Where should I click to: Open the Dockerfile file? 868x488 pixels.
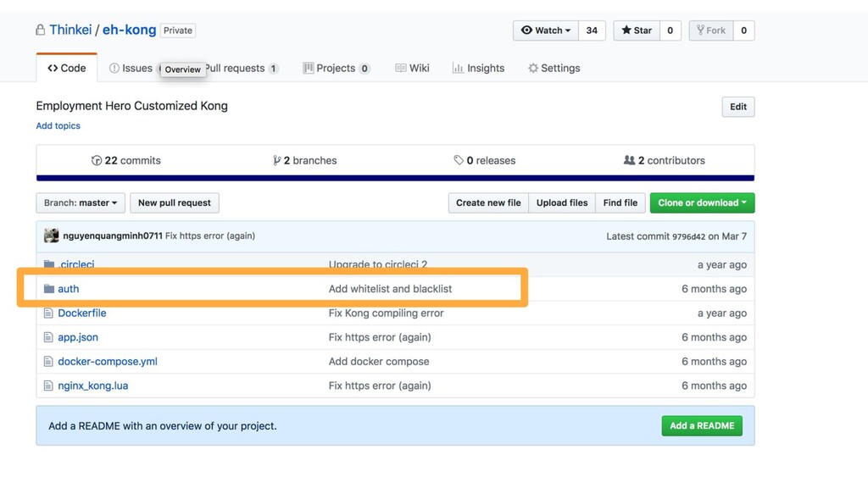[x=82, y=313]
